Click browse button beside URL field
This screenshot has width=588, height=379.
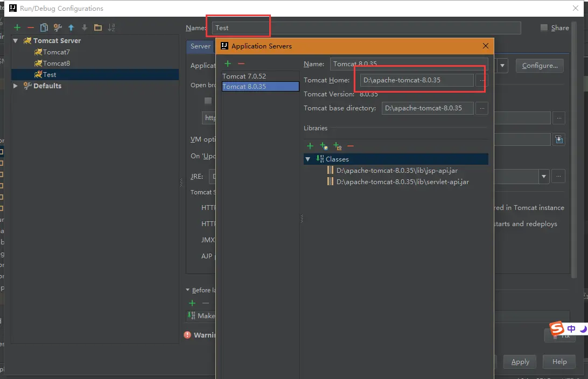pos(559,118)
